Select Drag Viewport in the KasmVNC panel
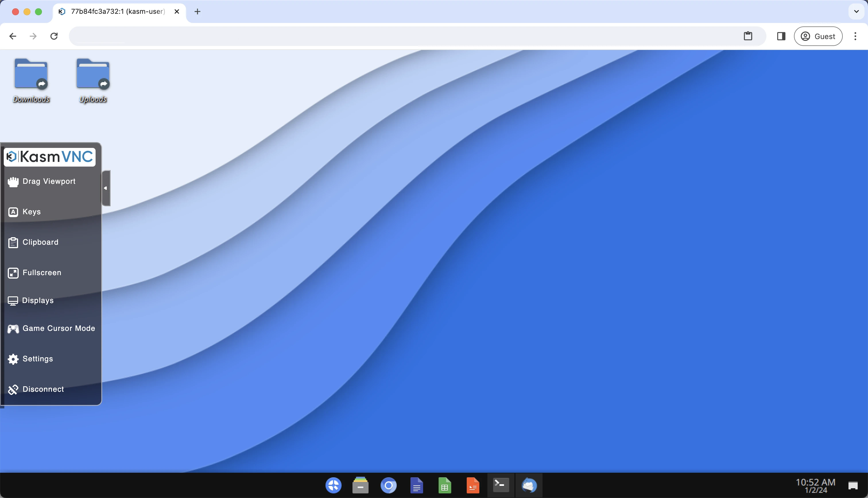868x498 pixels. 49,181
